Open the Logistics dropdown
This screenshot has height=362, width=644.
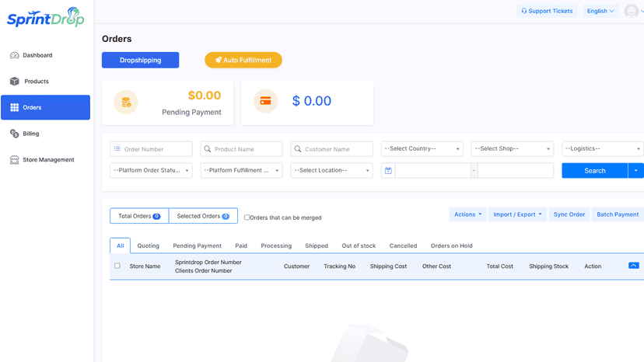coord(603,148)
